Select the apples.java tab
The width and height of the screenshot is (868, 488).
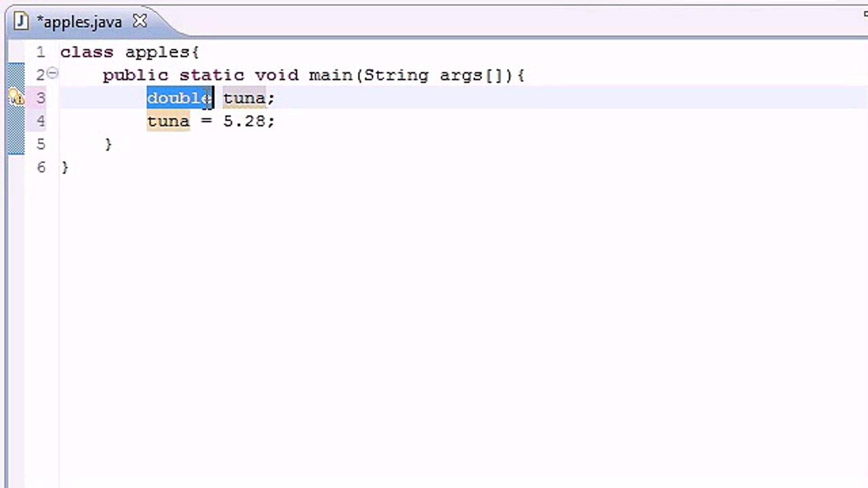click(79, 21)
